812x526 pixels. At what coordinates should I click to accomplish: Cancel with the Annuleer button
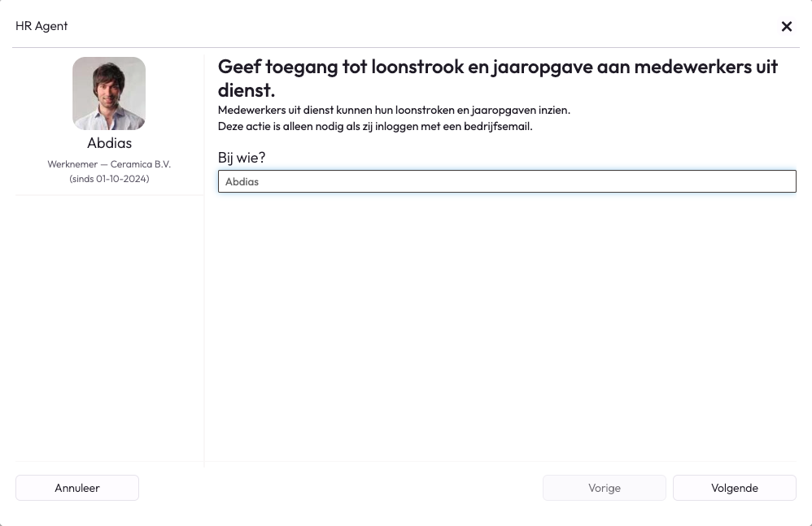[x=77, y=488]
